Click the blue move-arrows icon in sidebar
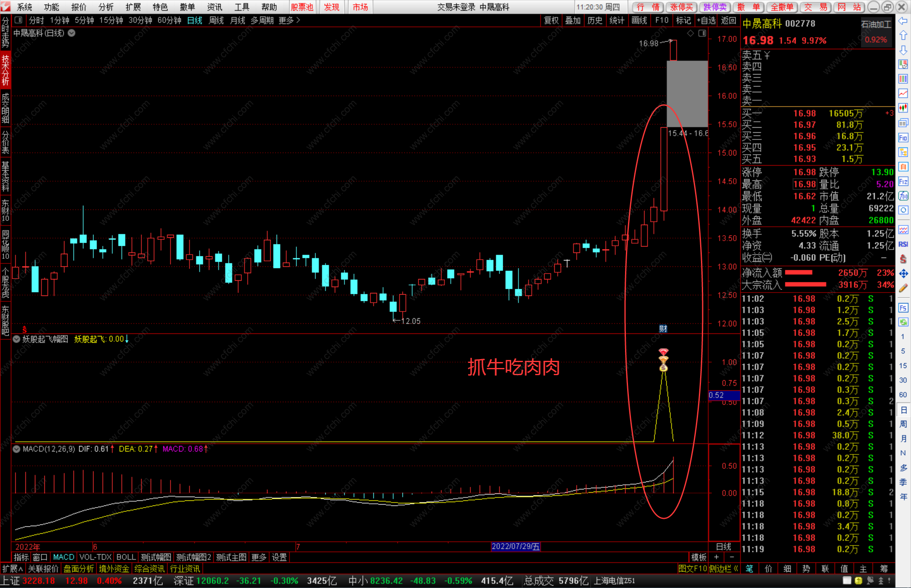 tap(903, 274)
